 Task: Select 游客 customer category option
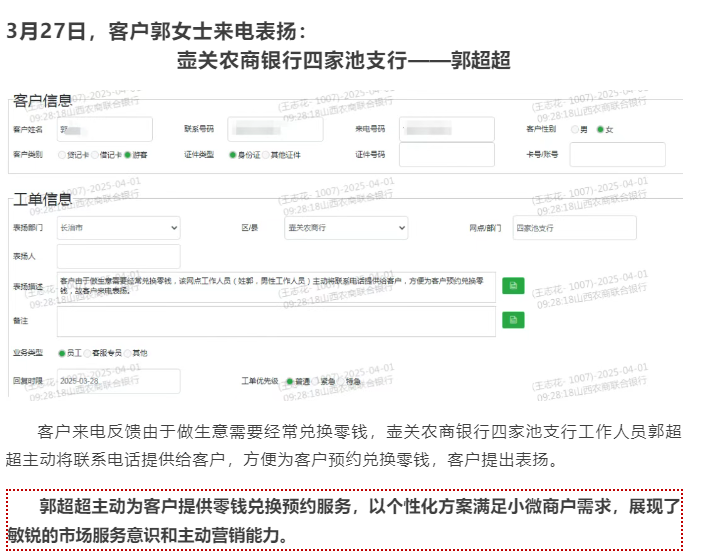pyautogui.click(x=129, y=155)
